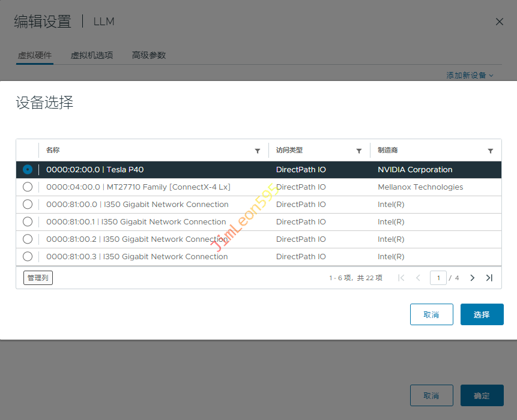Sort by the 名称 column header
517x420 pixels.
(x=53, y=151)
